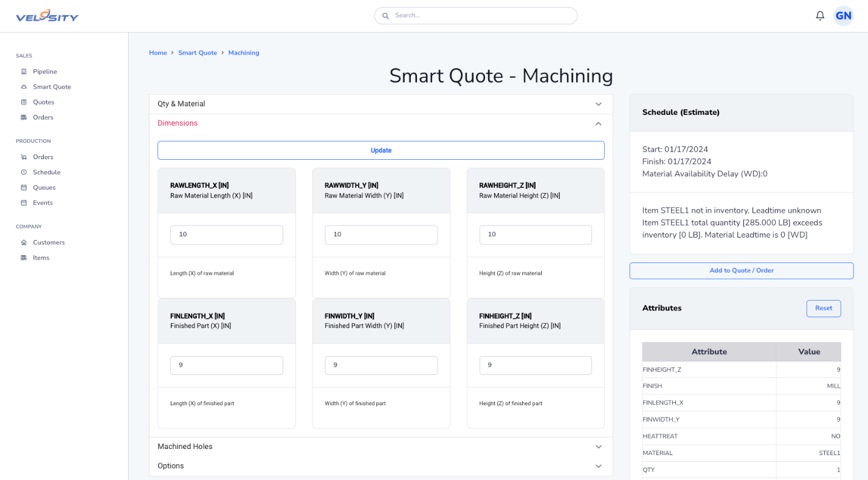The height and width of the screenshot is (480, 868).
Task: Click the Queues sidebar icon
Action: tap(24, 188)
